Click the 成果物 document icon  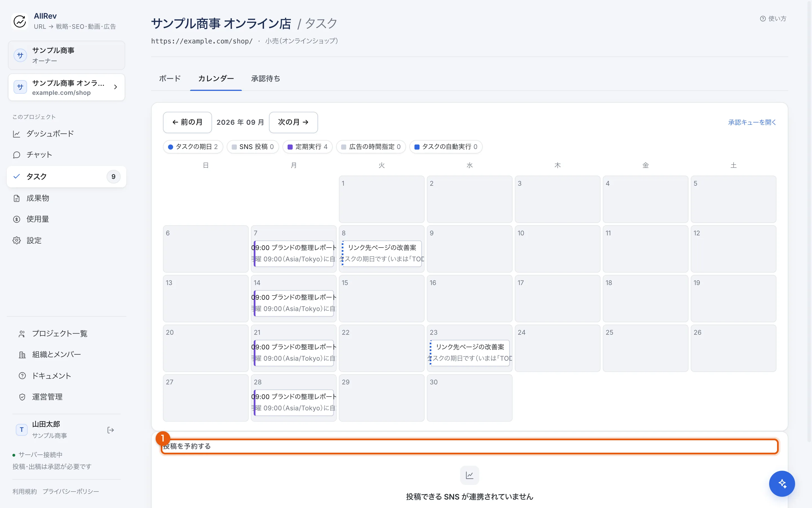[x=16, y=198]
